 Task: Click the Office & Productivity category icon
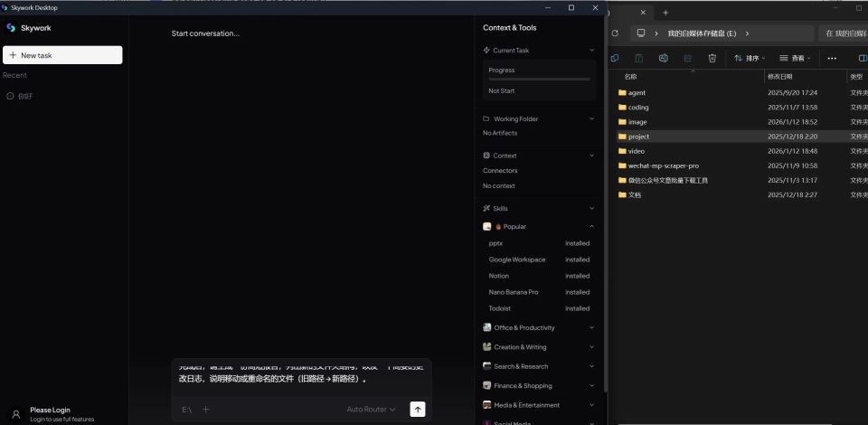pos(486,327)
